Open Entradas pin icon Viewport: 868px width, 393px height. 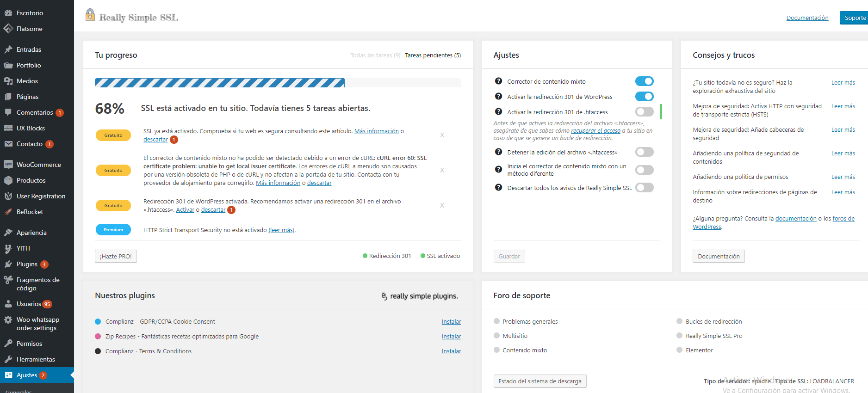click(8, 49)
